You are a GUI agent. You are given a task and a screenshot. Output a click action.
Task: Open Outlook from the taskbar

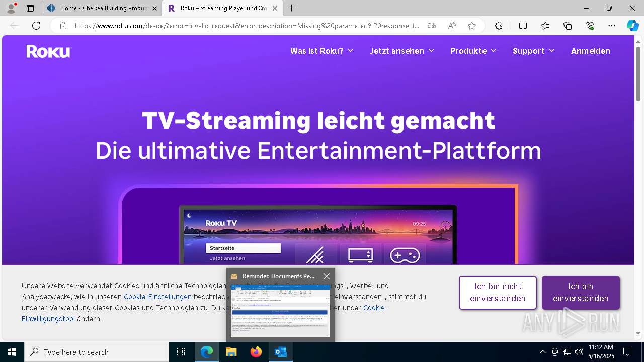[x=280, y=352]
